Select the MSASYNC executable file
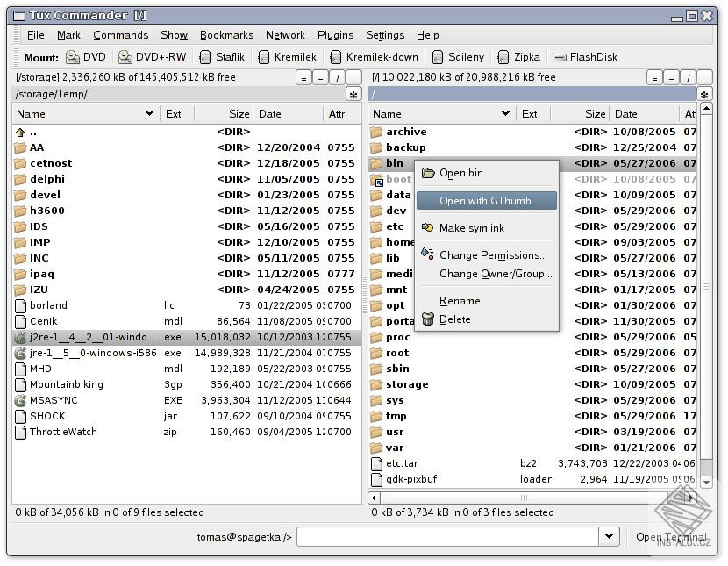 click(x=54, y=400)
